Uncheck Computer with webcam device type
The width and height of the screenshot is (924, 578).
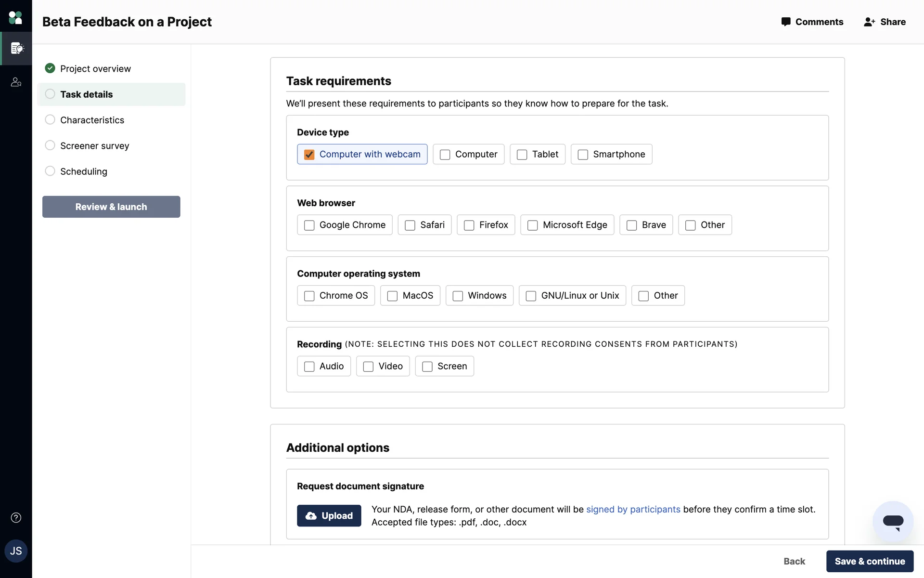tap(309, 155)
